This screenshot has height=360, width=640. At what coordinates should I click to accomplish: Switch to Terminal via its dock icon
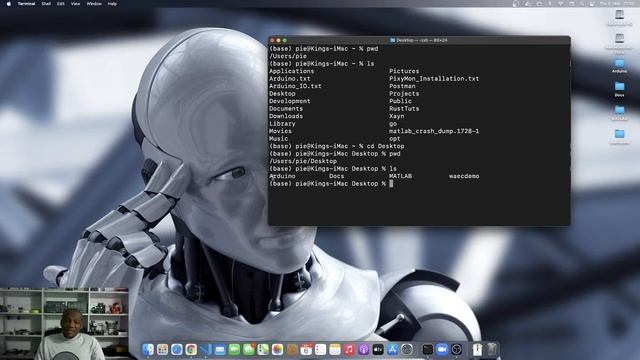(427, 349)
